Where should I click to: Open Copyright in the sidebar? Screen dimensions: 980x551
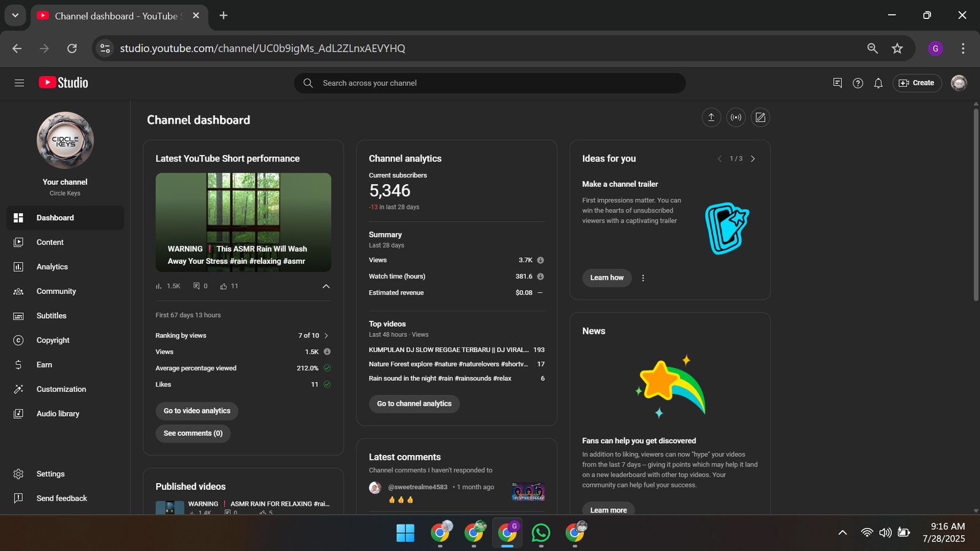65,340
